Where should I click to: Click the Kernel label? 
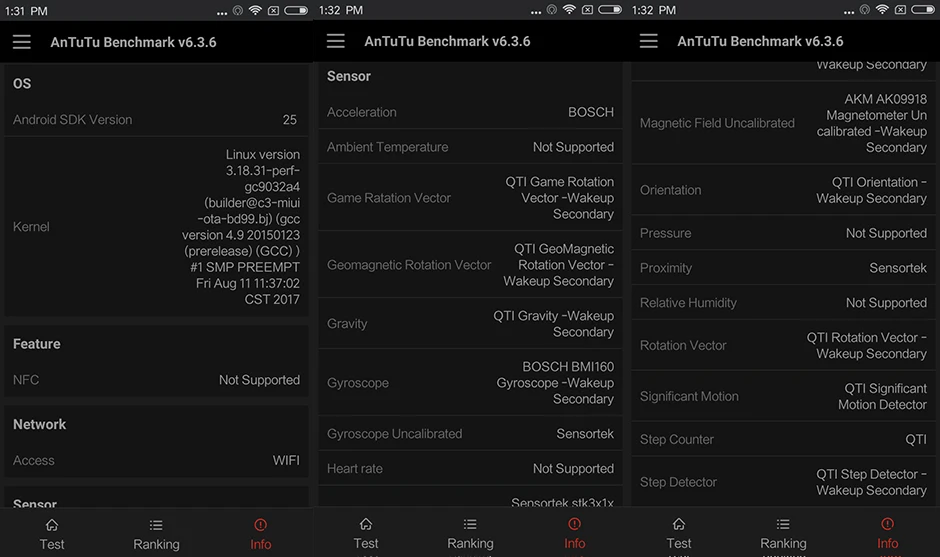click(x=31, y=227)
